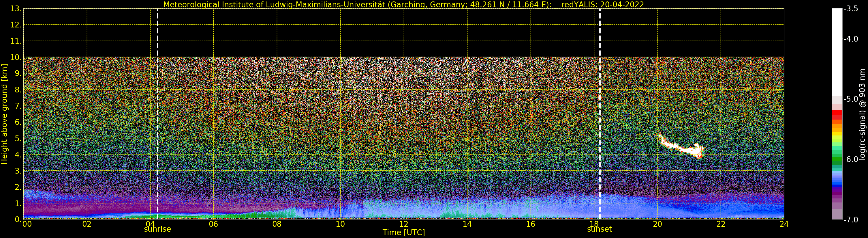This screenshot has width=868, height=238.
Task: Click the white dashed sunrise marker line
Action: tap(157, 114)
